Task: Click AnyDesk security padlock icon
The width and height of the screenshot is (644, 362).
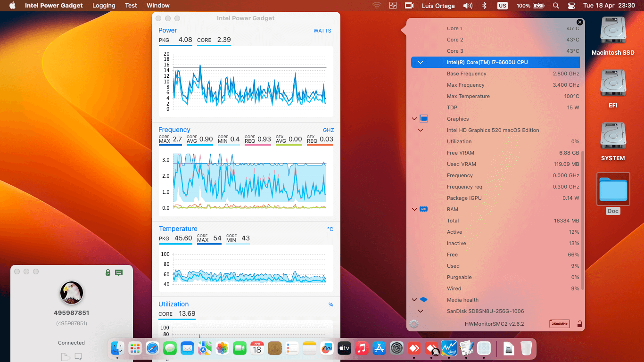Action: [108, 272]
